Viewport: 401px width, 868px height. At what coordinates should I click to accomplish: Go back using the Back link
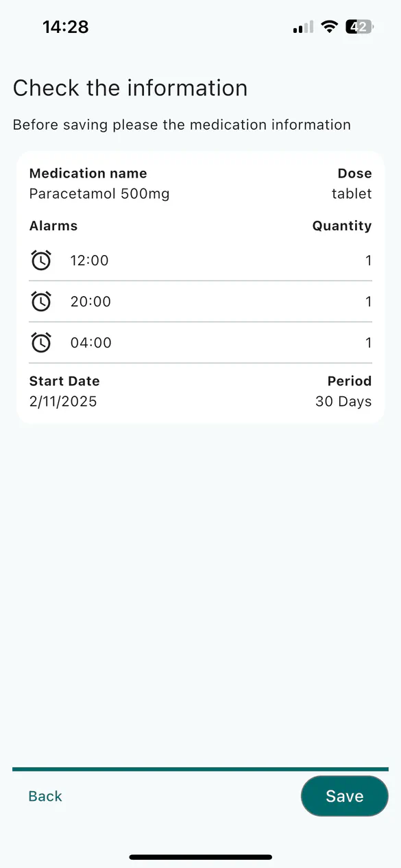(45, 796)
